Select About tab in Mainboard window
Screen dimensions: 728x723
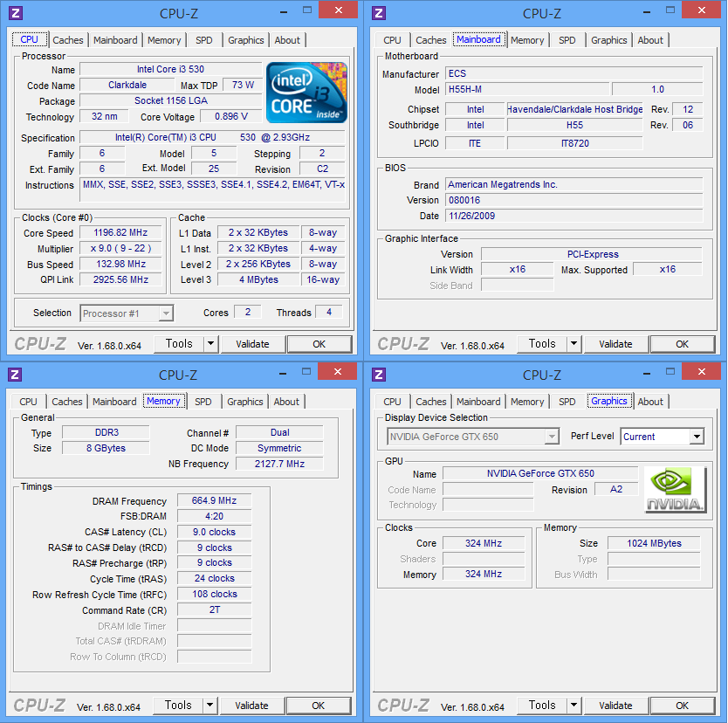tap(650, 40)
